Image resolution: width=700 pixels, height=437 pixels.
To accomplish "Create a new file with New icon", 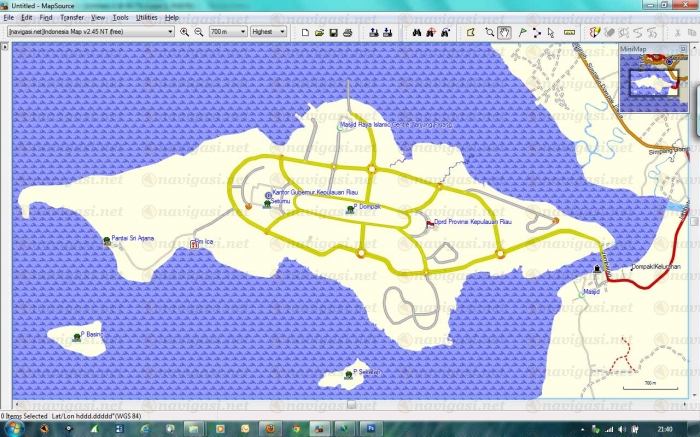I will (305, 32).
